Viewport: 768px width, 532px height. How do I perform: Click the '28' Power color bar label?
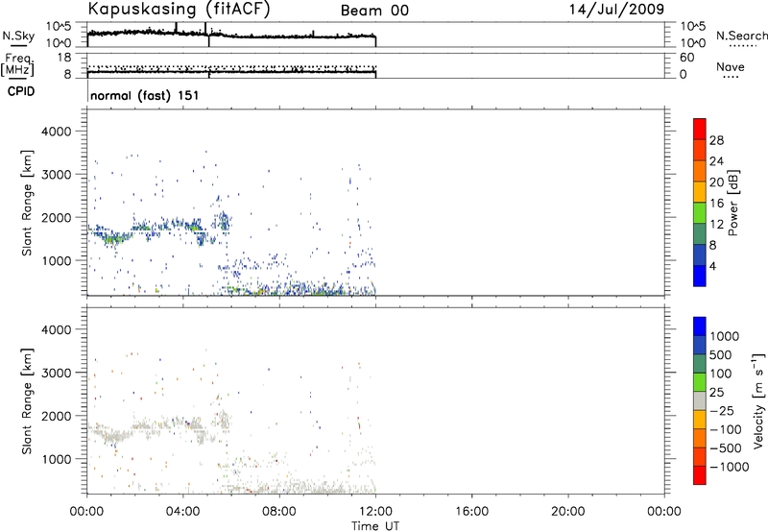[x=716, y=140]
